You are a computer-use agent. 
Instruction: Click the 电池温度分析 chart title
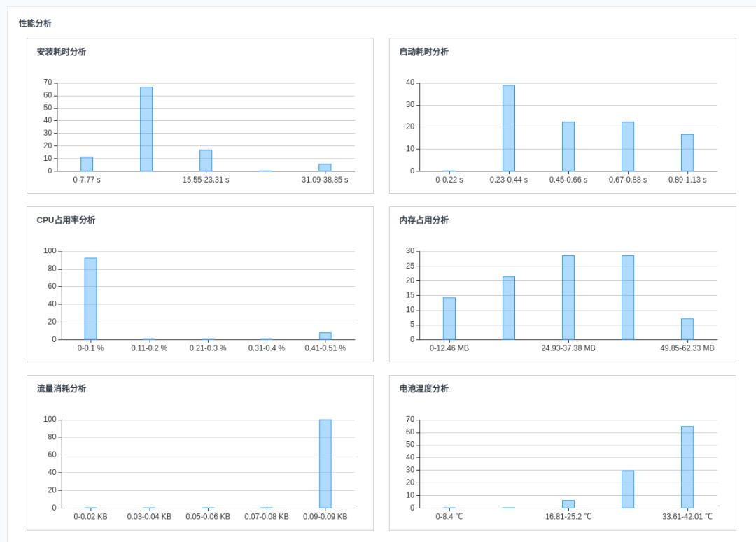[x=423, y=388]
